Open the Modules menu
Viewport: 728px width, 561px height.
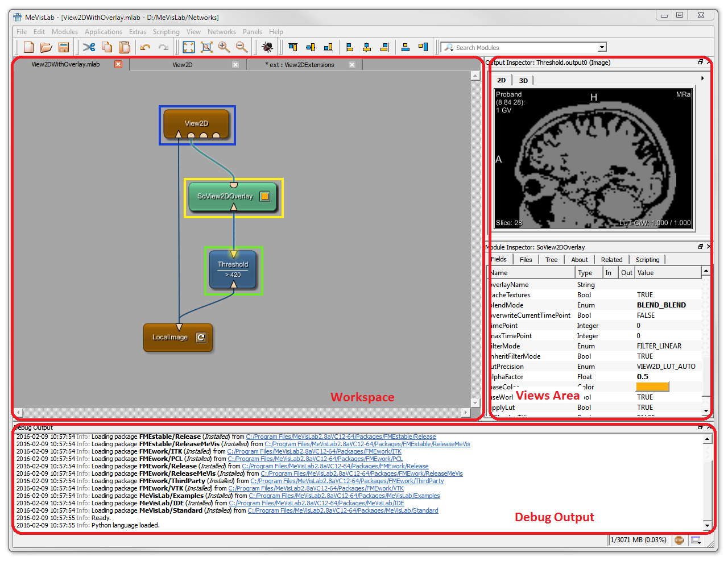pyautogui.click(x=65, y=32)
